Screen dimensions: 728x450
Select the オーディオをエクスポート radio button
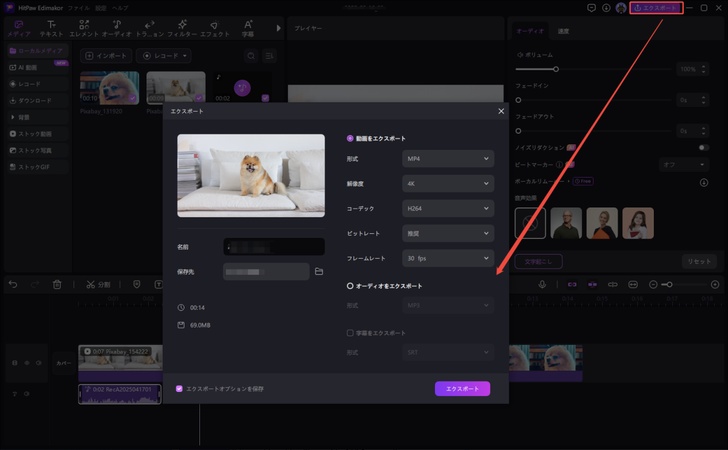350,286
